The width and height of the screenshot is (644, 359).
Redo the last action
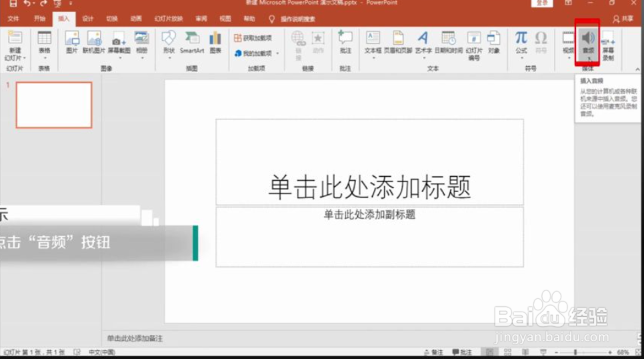click(43, 3)
